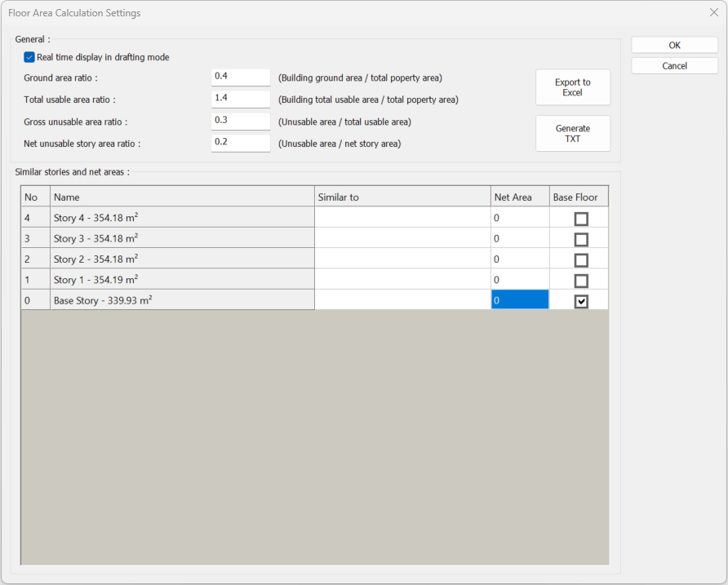Enable Base Floor for Story 2
The width and height of the screenshot is (728, 585).
click(x=581, y=260)
